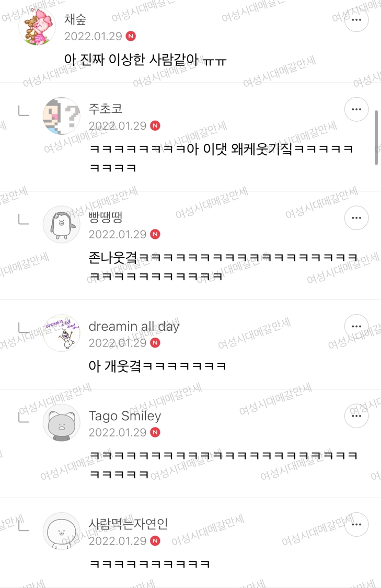This screenshot has width=381, height=588.
Task: Click username Tago Smiley
Action: (x=125, y=416)
